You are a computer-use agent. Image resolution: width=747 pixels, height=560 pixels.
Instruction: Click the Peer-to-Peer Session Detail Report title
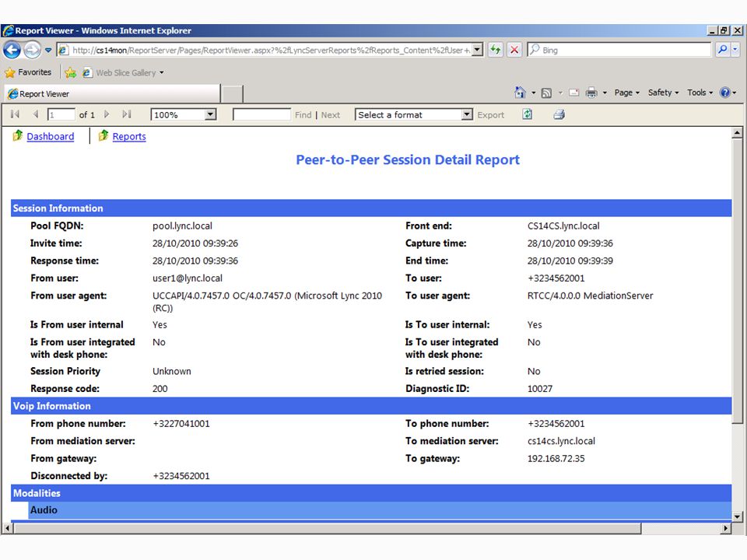pos(408,159)
